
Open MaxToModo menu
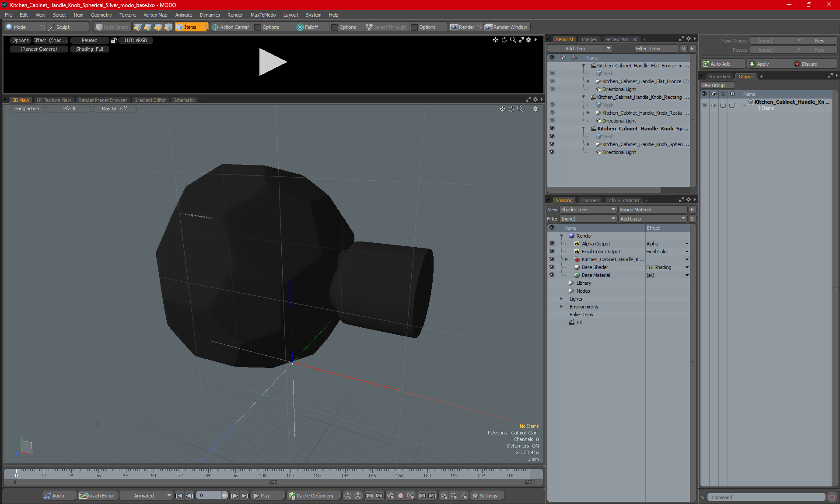263,15
